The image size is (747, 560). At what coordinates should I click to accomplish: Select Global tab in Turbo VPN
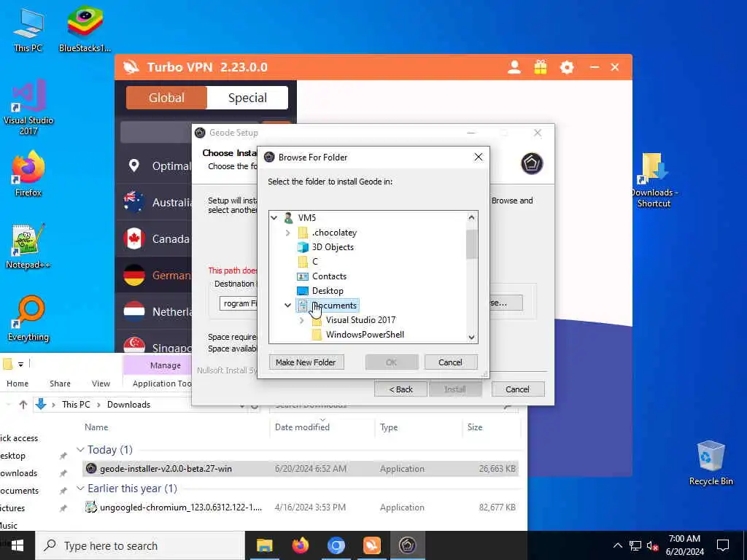(166, 98)
